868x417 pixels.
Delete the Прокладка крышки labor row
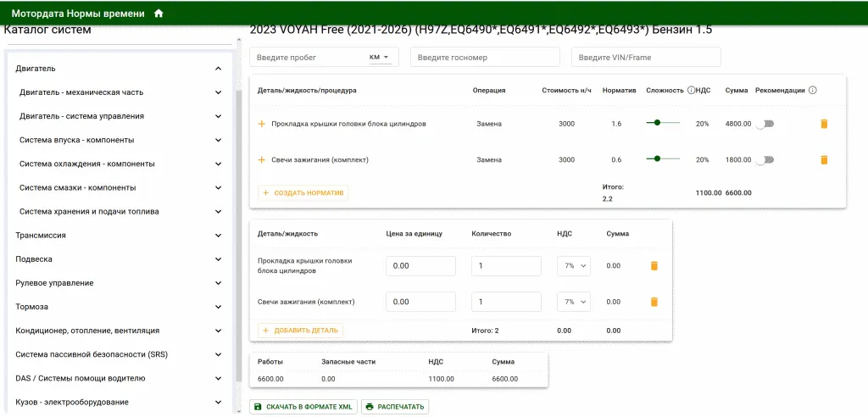824,124
